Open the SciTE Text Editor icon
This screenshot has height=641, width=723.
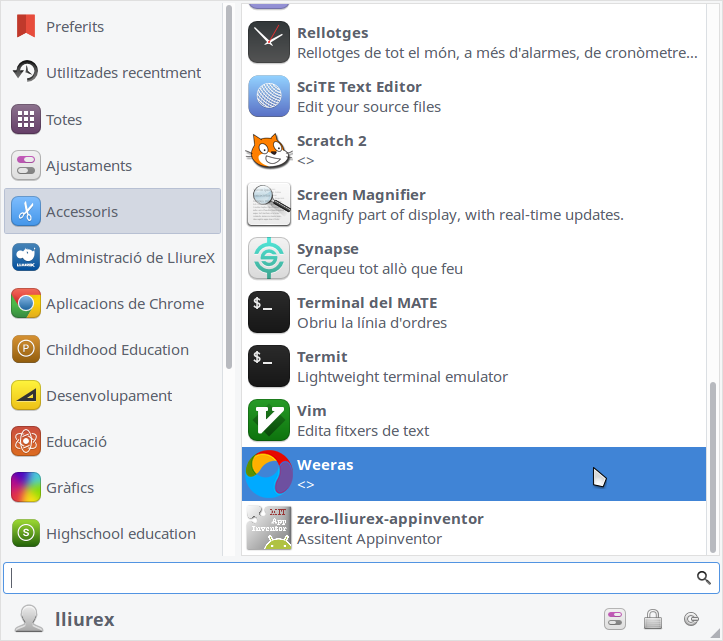(x=269, y=97)
